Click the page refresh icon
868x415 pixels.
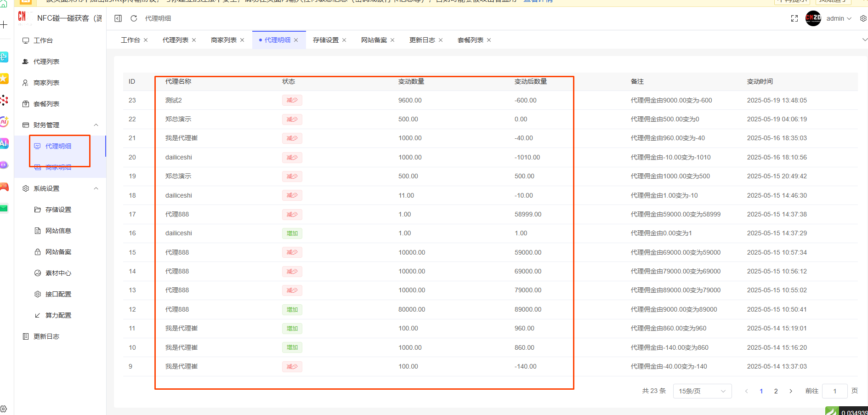[134, 18]
